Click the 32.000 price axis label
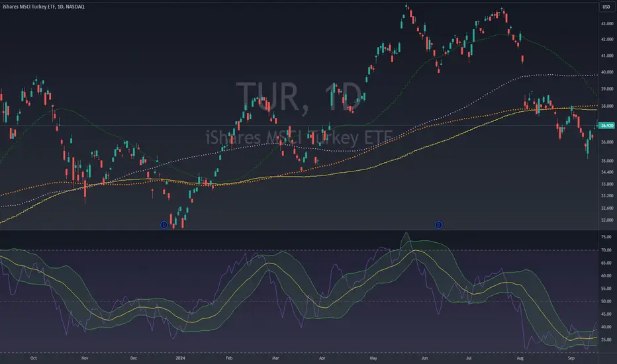 coord(607,220)
